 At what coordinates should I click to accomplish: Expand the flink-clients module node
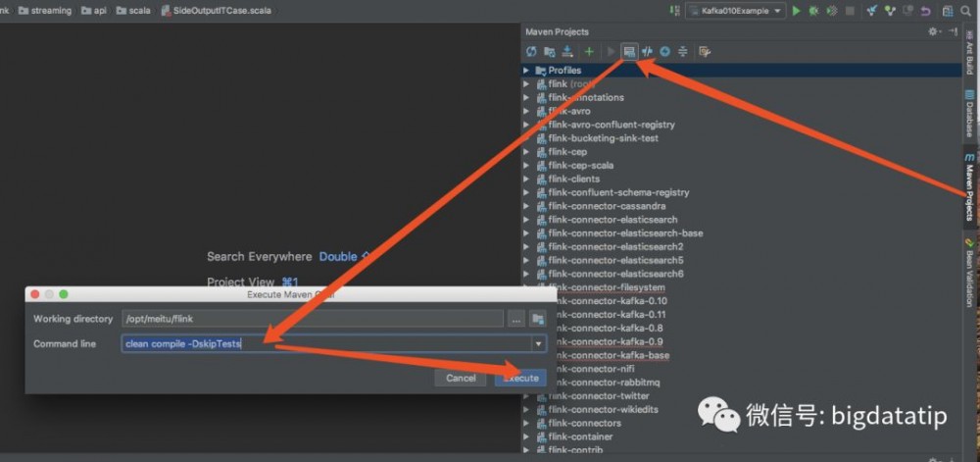[526, 179]
